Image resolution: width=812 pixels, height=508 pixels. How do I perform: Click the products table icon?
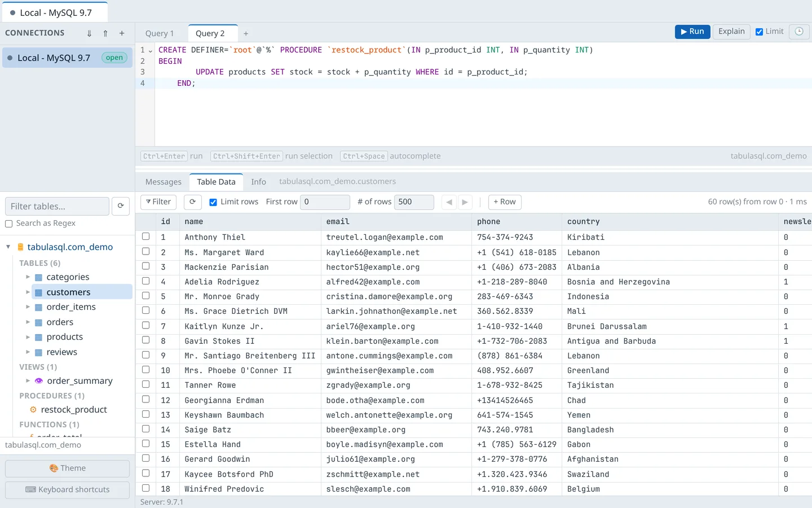pos(38,337)
